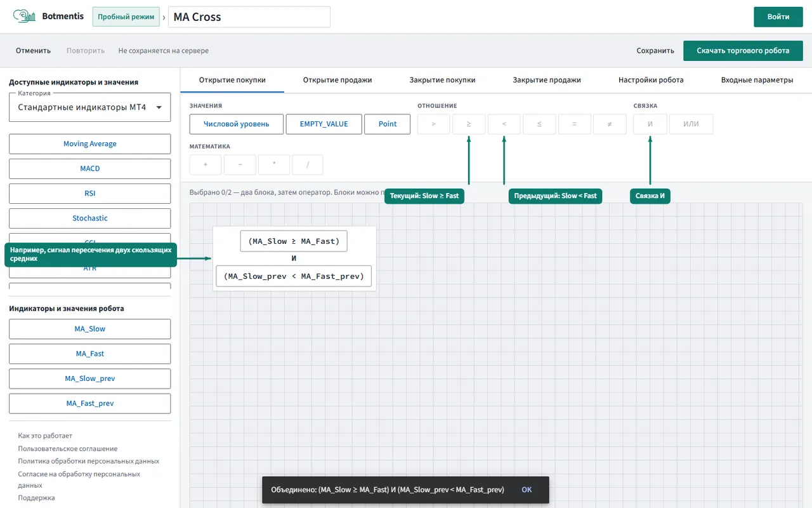Open the Закрытие продажи tab
This screenshot has height=508, width=812.
pos(547,80)
